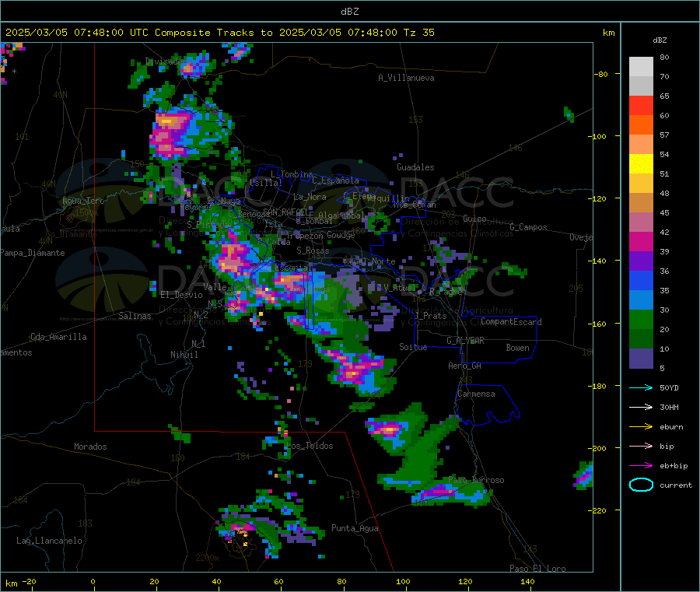Click the Bowen location label

click(x=517, y=348)
